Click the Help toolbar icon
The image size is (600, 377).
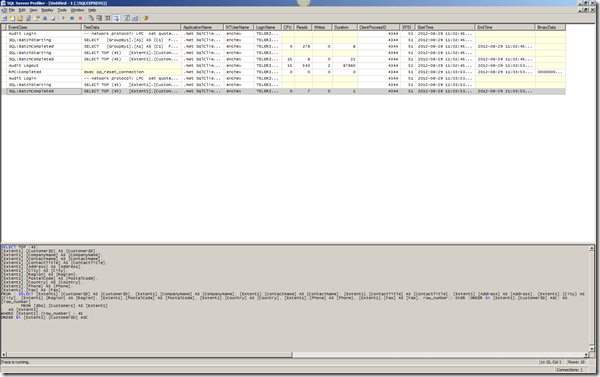146,18
